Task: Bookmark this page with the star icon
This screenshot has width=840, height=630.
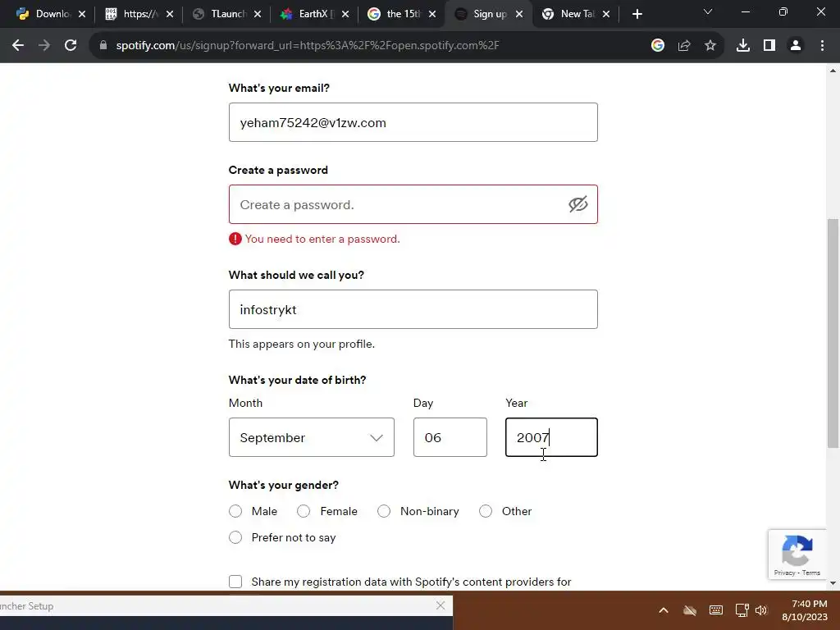Action: (710, 46)
